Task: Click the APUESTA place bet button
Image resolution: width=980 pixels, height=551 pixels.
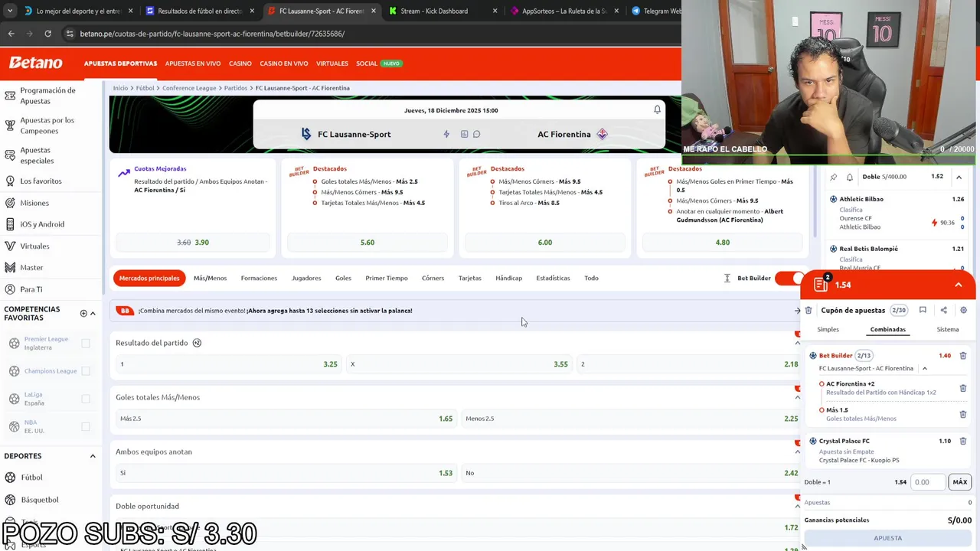Action: 888,538
